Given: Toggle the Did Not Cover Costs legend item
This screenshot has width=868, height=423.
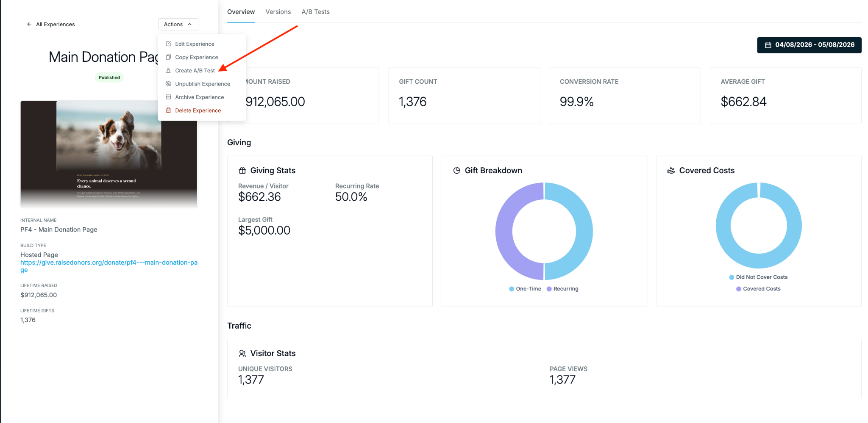Looking at the screenshot, I should (x=758, y=277).
